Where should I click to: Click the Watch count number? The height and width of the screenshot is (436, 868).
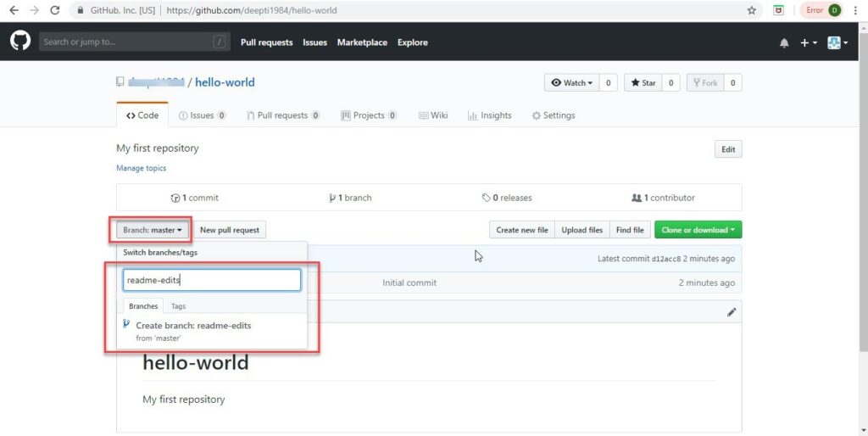pos(608,82)
